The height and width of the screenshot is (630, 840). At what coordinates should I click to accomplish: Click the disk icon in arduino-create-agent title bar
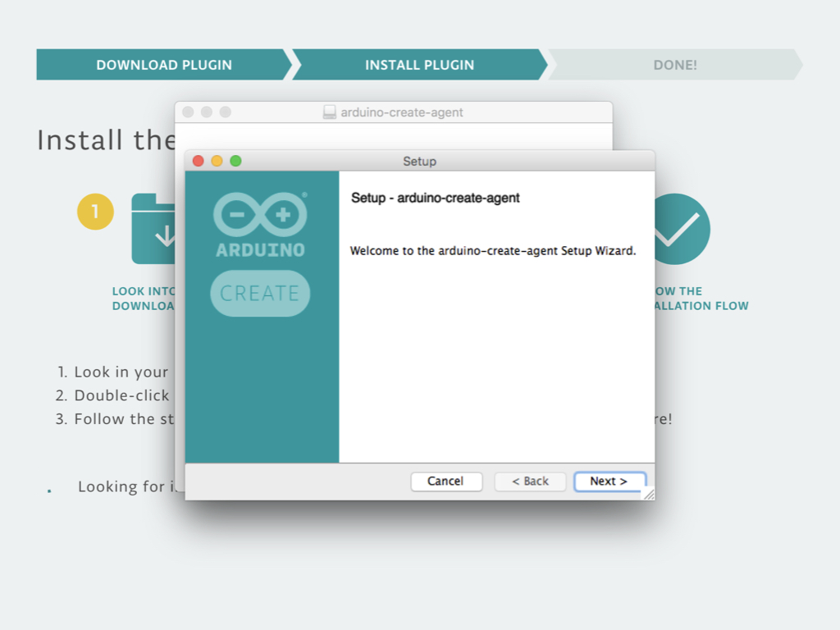(x=330, y=112)
